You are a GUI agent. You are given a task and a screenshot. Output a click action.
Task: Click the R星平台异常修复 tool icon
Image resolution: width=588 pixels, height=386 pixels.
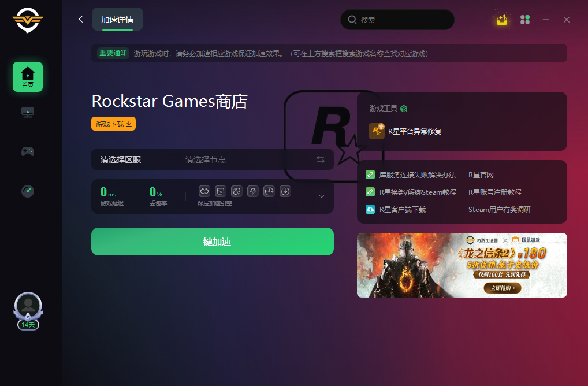(x=377, y=131)
